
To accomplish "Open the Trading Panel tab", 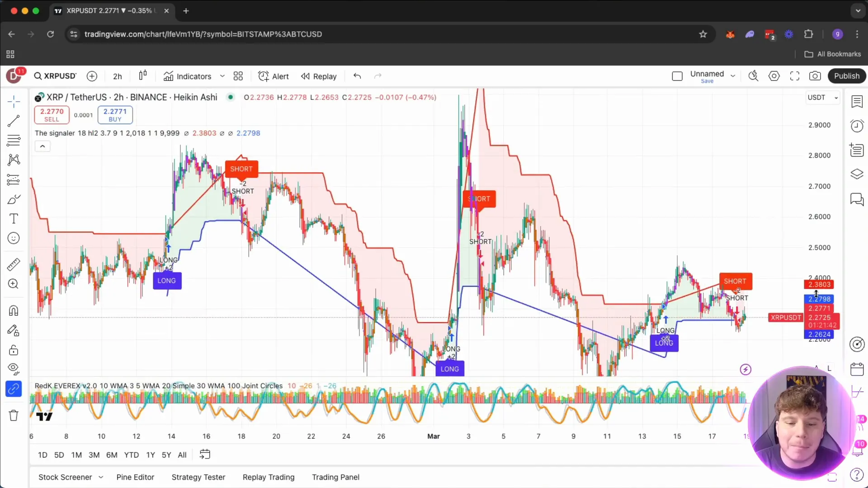I will coord(335,477).
